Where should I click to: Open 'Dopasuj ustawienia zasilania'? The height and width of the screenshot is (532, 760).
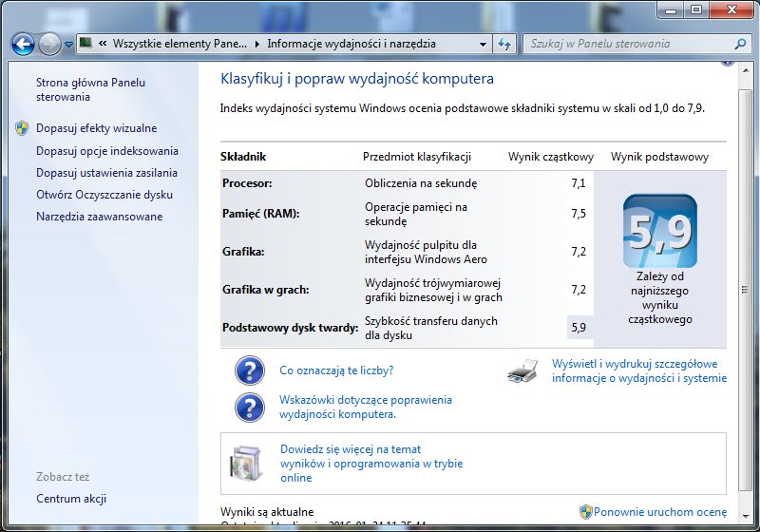tap(106, 173)
